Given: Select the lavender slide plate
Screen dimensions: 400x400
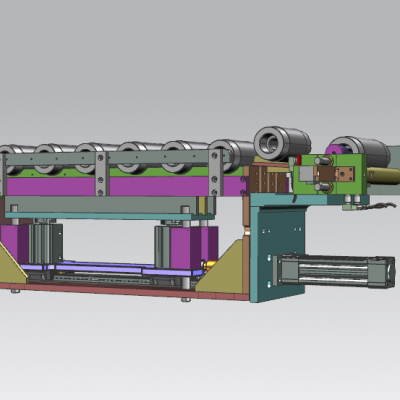Looking at the screenshot, I should pyautogui.click(x=110, y=269).
